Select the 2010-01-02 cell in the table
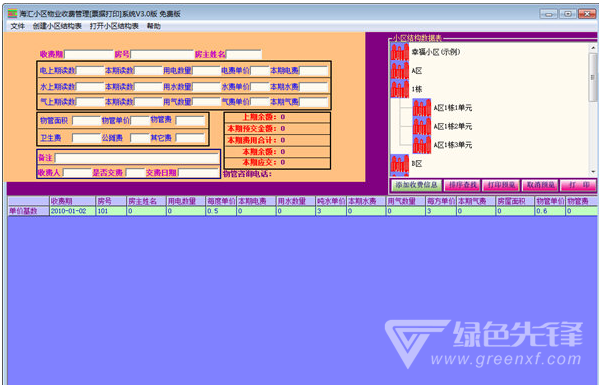Image resolution: width=599 pixels, height=385 pixels. click(72, 211)
